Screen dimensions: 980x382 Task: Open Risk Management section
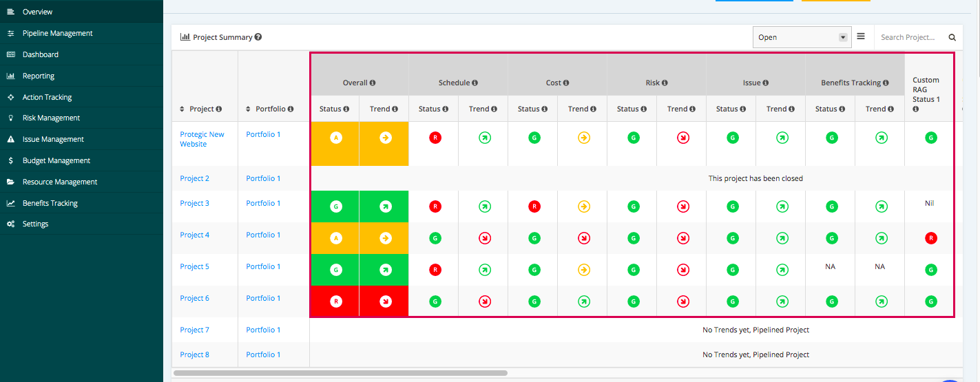point(81,118)
